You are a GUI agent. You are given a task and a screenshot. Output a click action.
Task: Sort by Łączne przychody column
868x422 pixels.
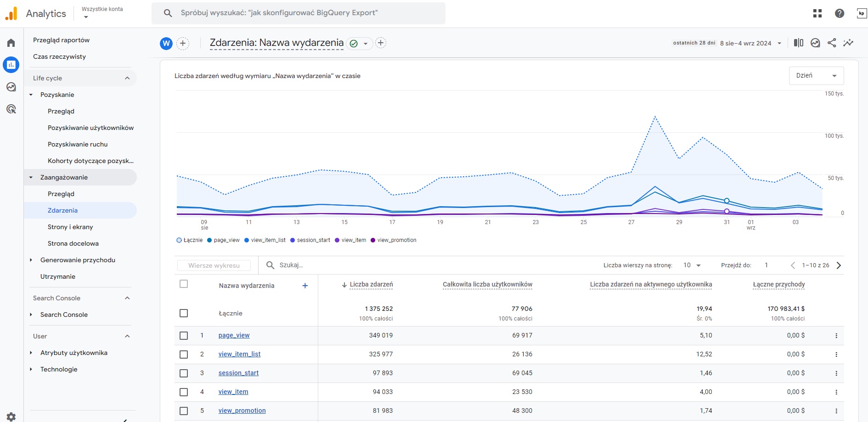click(x=779, y=284)
